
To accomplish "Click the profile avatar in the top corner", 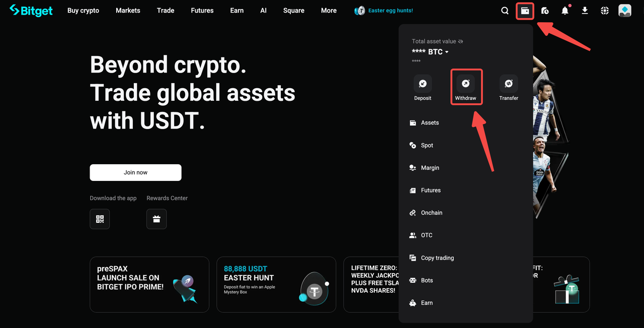I will 624,10.
